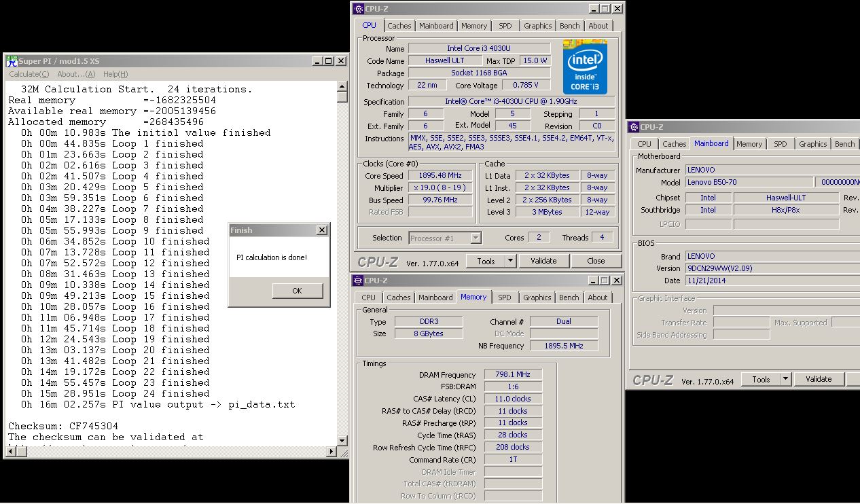Expand Tools dropdown arrow in top CPU-Z window
Screen dimensions: 860x504
click(512, 261)
